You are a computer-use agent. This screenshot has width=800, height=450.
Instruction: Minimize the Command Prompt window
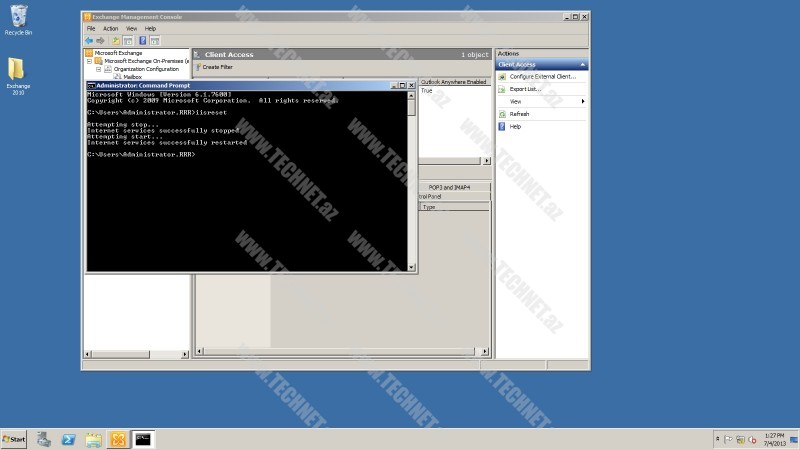[x=394, y=86]
